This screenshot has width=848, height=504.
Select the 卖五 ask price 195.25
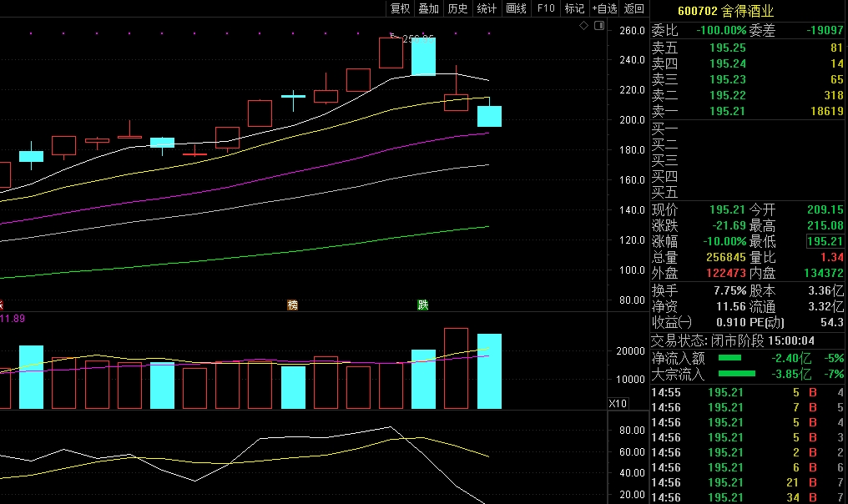click(x=728, y=48)
